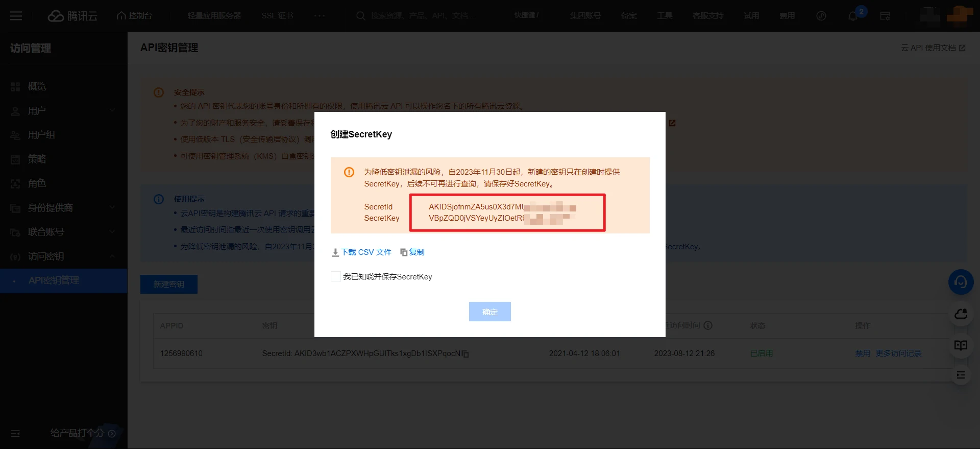Screen dimensions: 980x449
Task: Click the 2023-08-12 21:26 access time
Action: coord(684,353)
